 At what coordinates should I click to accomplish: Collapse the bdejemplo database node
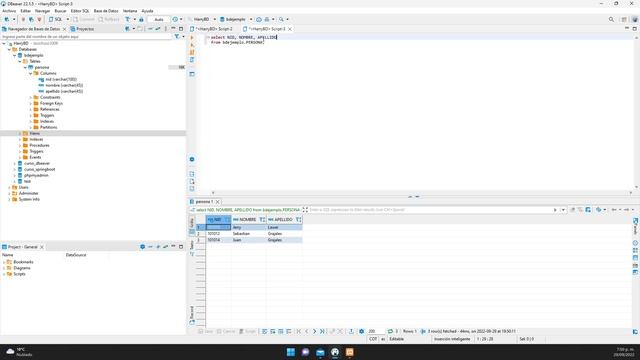15,55
